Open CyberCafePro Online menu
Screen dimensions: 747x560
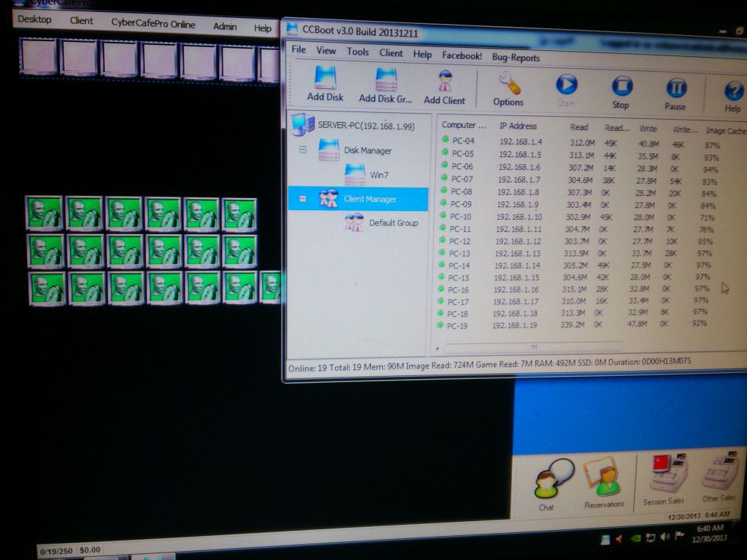tap(153, 23)
